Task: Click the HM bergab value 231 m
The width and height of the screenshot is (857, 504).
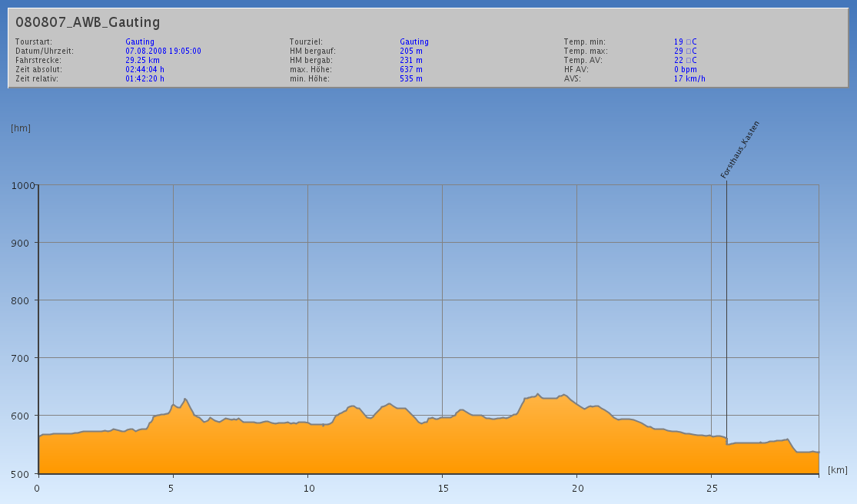Action: point(411,60)
